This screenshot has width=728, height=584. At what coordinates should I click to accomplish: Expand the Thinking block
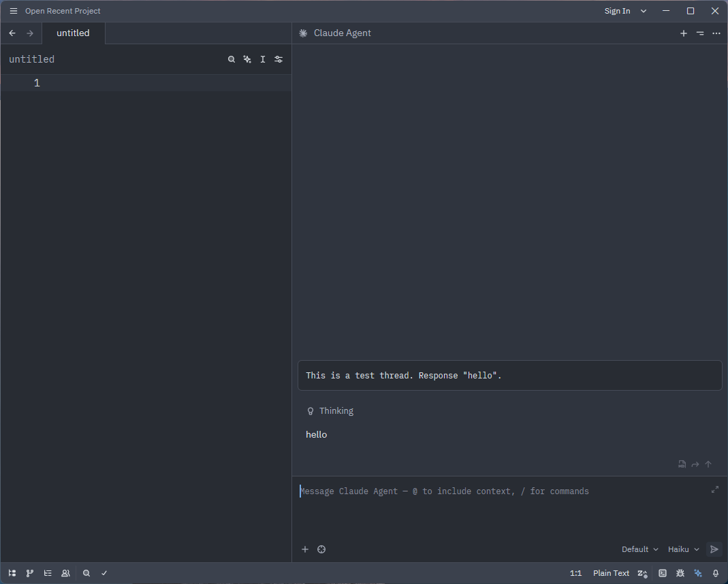tap(330, 411)
